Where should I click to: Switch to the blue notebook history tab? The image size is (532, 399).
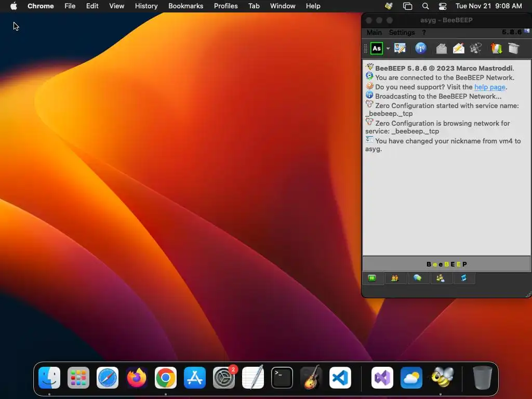(x=463, y=278)
